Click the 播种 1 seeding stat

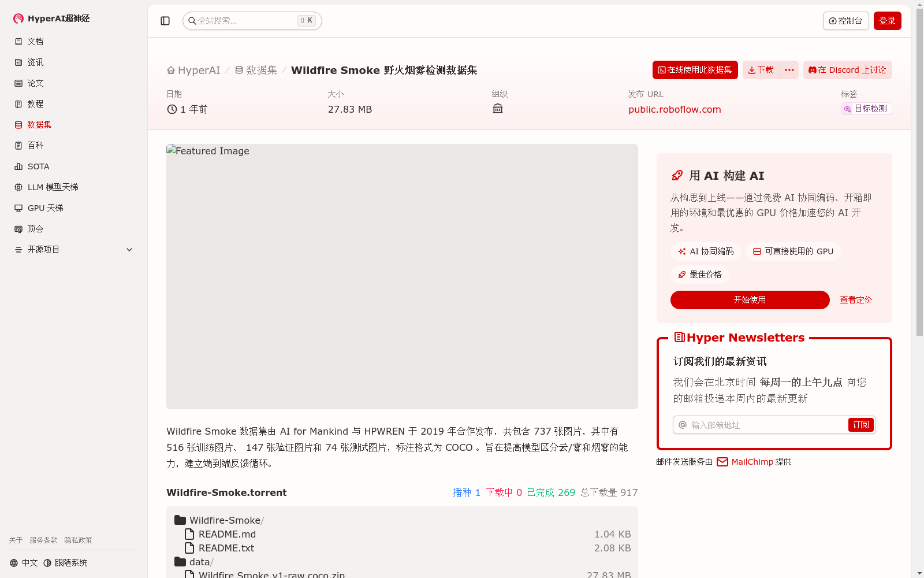[x=467, y=492]
